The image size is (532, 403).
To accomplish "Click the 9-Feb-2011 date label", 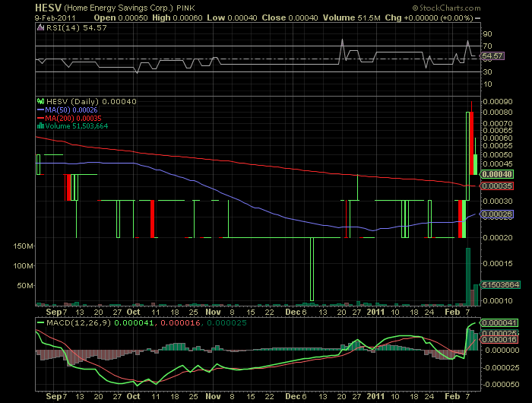I will pyautogui.click(x=55, y=18).
